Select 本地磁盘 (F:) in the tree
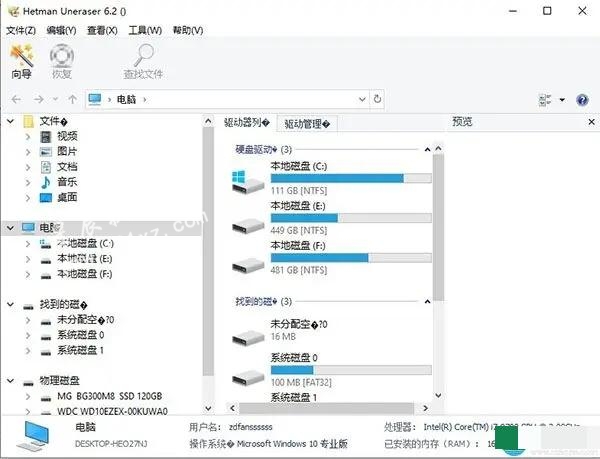The width and height of the screenshot is (600, 459). tap(85, 274)
